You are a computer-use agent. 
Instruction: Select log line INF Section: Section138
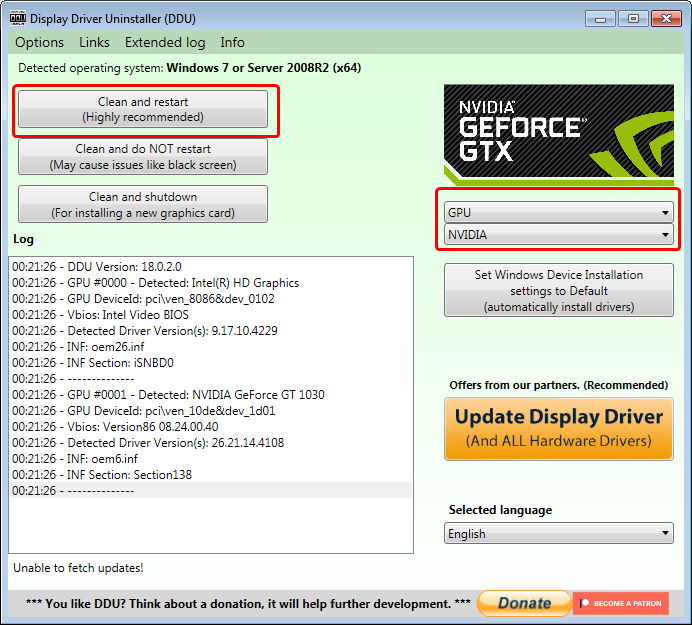coord(210,474)
